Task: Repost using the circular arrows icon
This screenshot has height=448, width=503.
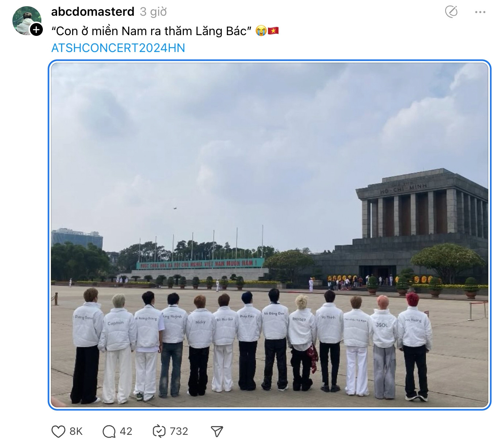Action: 159,432
